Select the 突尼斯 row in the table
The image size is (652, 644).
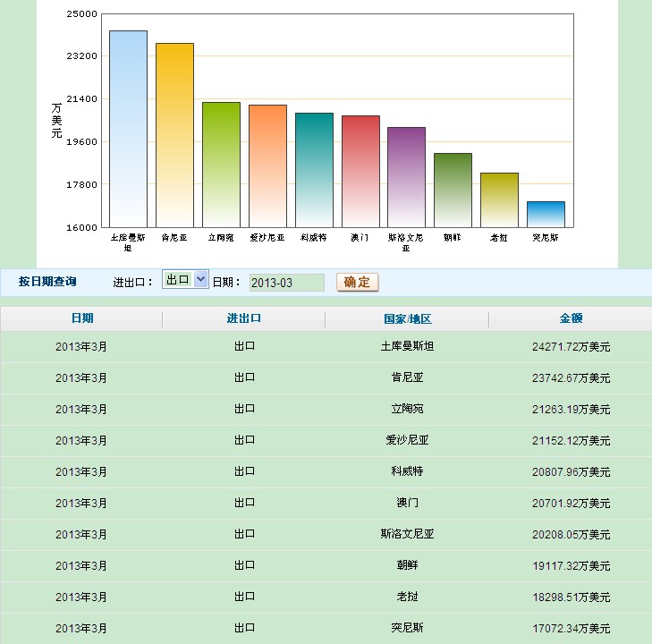coord(407,628)
